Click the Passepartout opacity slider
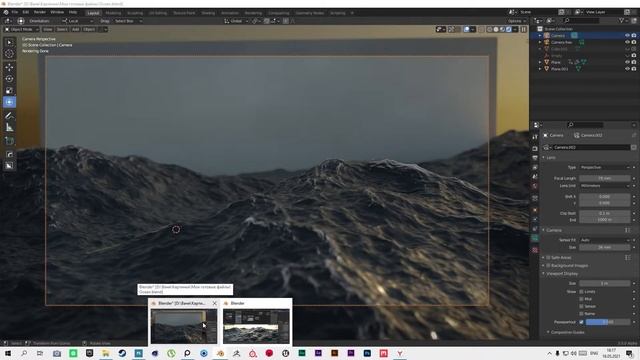Image resolution: width=640 pixels, height=360 pixels. [x=608, y=322]
